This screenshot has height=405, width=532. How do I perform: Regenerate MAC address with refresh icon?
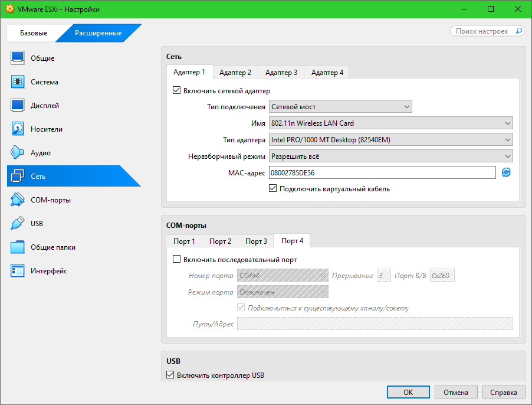coord(506,172)
